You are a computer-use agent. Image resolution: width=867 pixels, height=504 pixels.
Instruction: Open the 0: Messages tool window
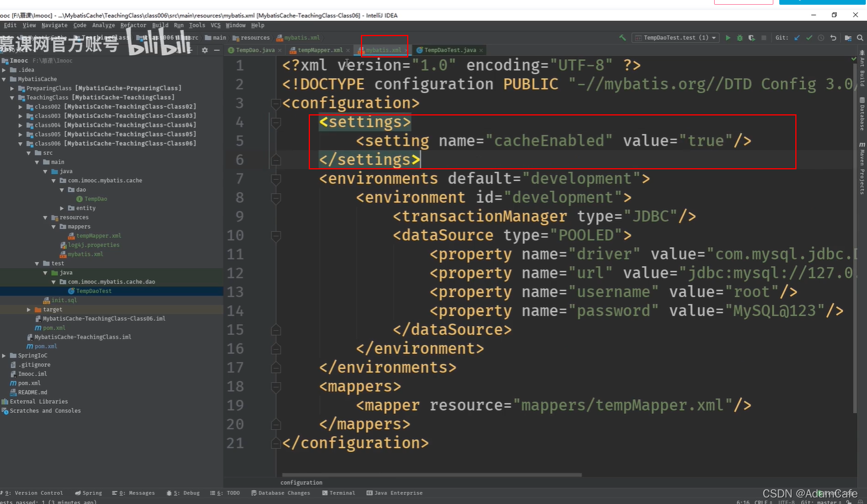133,493
